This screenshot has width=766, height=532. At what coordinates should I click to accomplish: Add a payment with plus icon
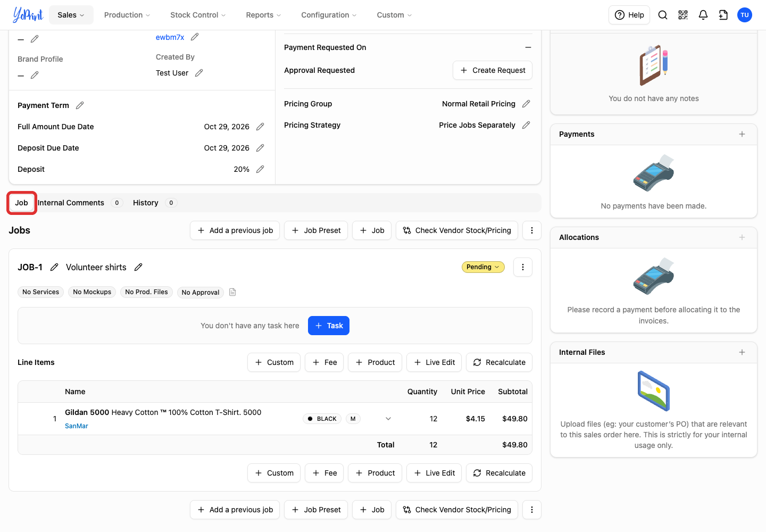click(x=742, y=134)
